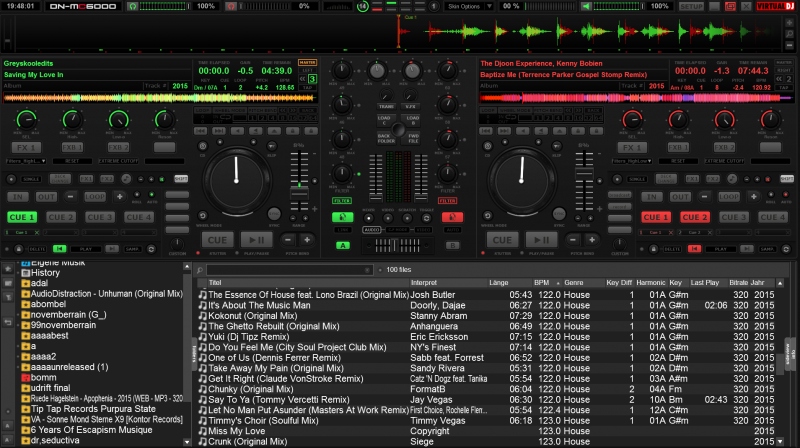The width and height of the screenshot is (800, 448).
Task: Click the left deck SHIFT button
Action: click(x=181, y=179)
